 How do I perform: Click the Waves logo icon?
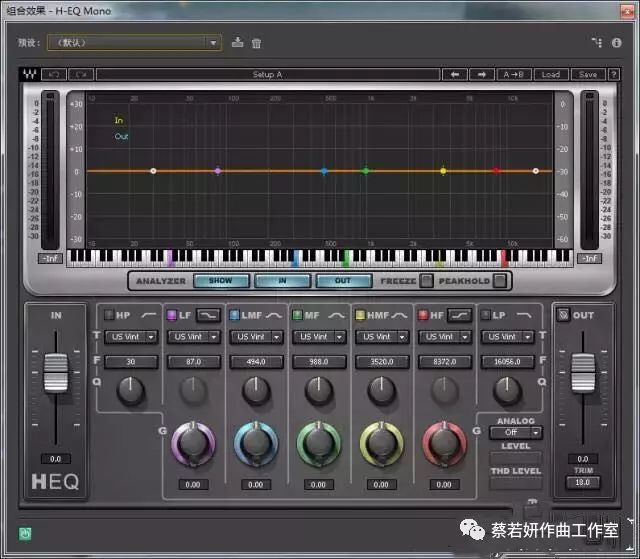[x=29, y=74]
